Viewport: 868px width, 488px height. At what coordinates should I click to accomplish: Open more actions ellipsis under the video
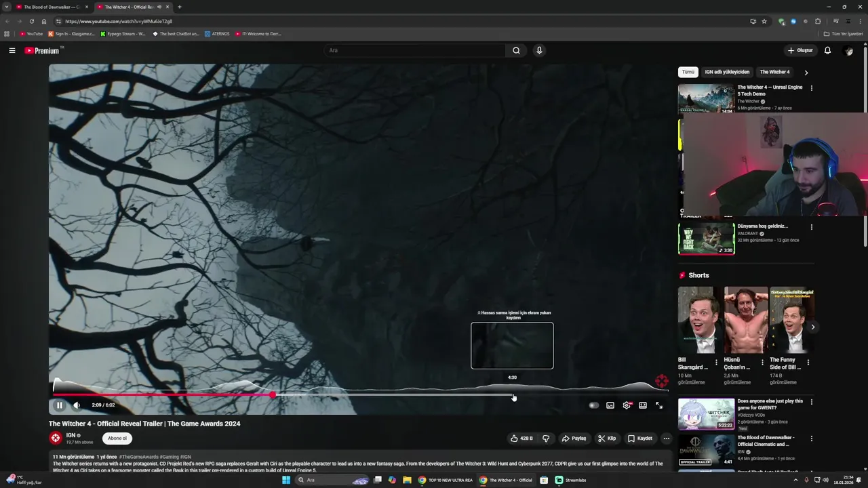666,439
